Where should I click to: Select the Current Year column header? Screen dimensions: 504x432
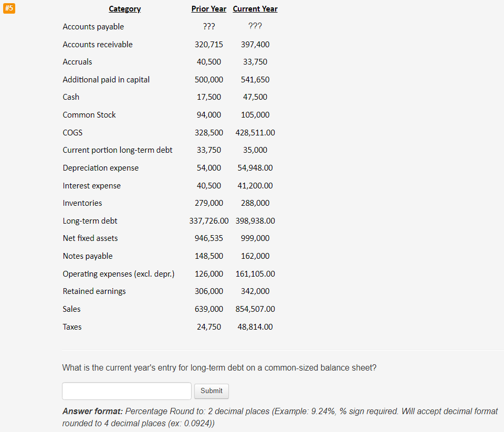(x=255, y=9)
